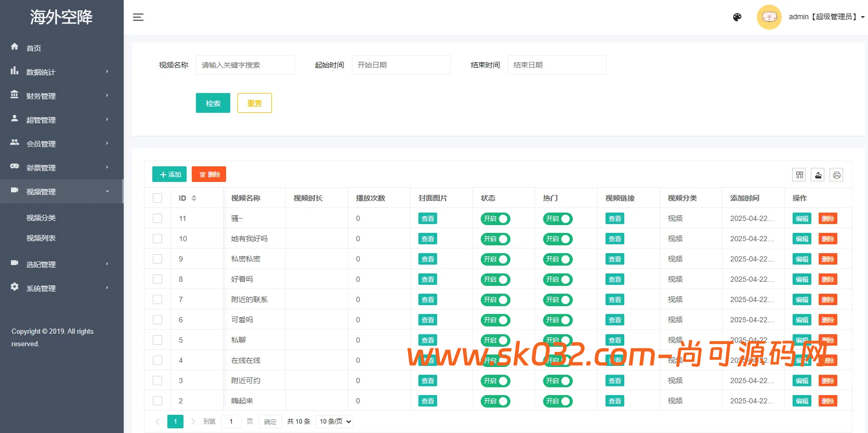Check the checkbox for row 私密私密
Image resolution: width=868 pixels, height=433 pixels.
(x=157, y=259)
